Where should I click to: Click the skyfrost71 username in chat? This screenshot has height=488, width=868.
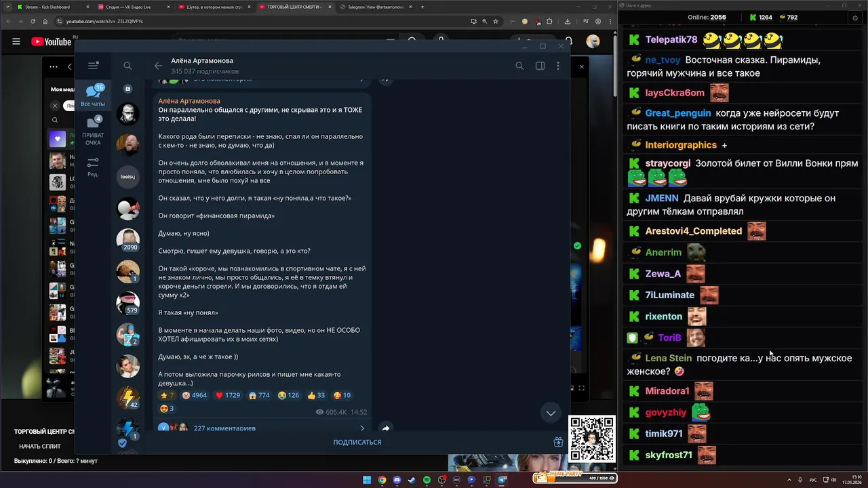[x=669, y=455]
